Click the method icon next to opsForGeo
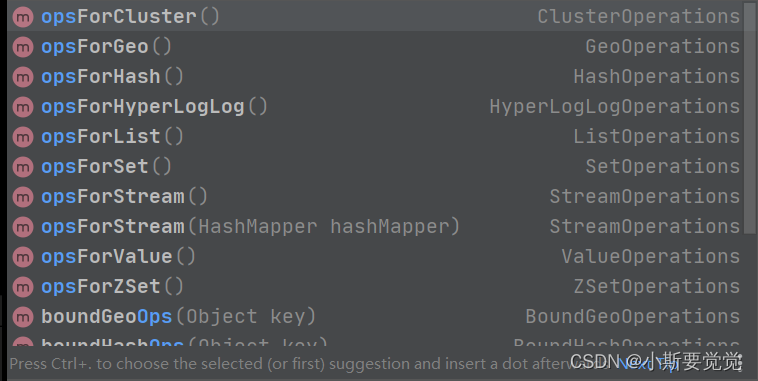The width and height of the screenshot is (758, 381). click(23, 47)
